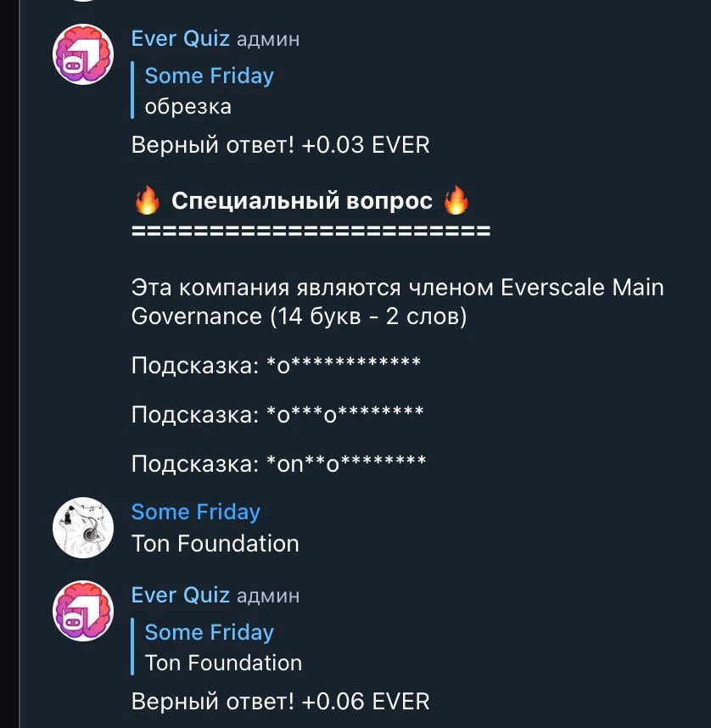
Task: Click Some Friday's "Ton Foundation" answer message
Action: tap(215, 544)
